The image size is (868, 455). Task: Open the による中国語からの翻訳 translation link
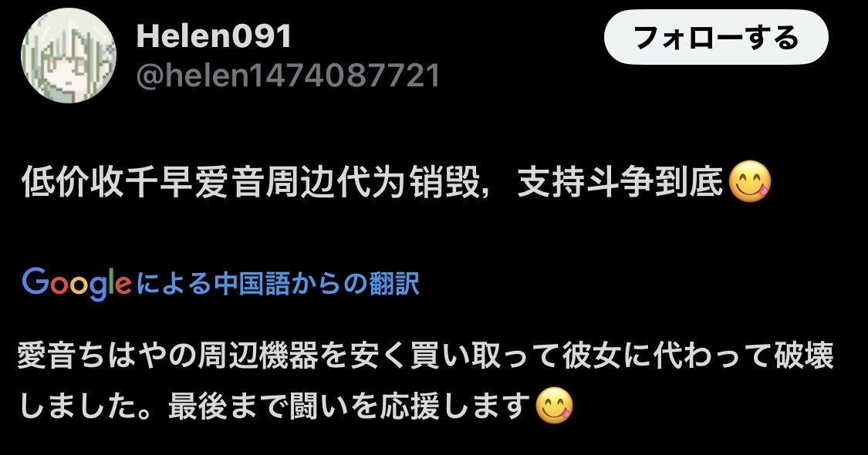278,283
